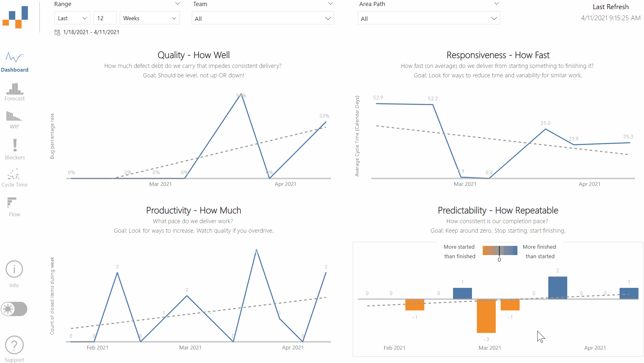Image resolution: width=644 pixels, height=363 pixels.
Task: Open the Last relative-date dropdown
Action: (x=72, y=18)
